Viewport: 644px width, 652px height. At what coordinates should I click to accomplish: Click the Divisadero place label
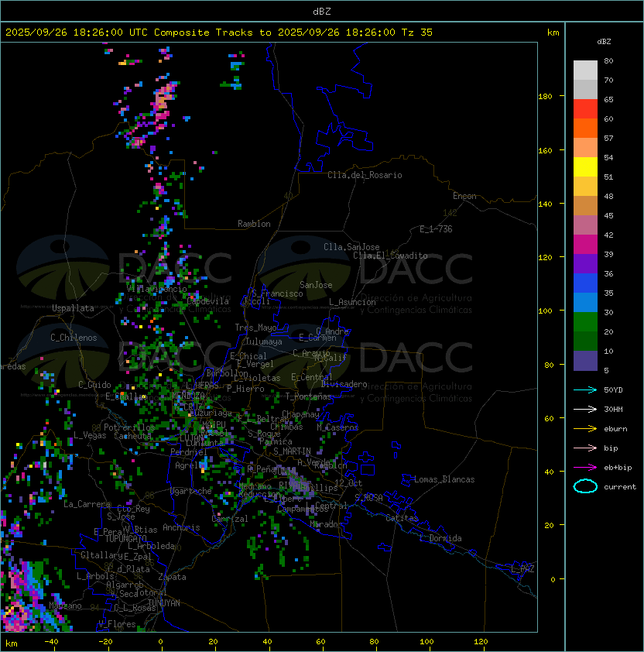point(344,384)
